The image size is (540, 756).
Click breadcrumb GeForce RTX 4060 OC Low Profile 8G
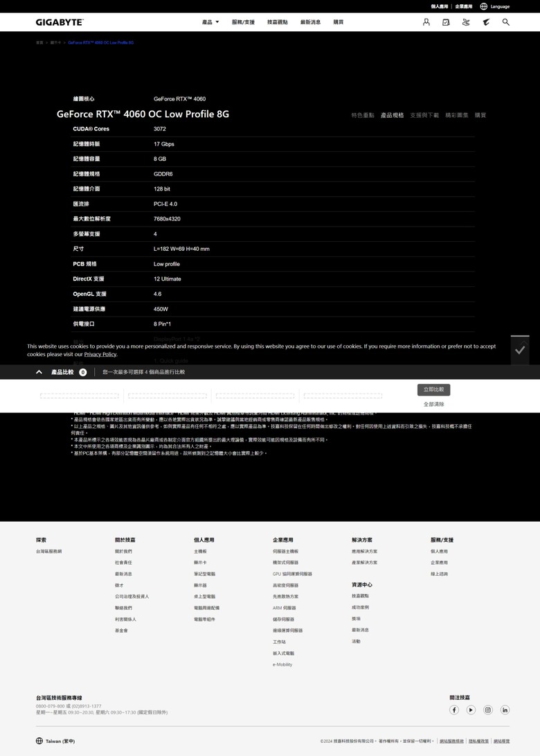(100, 42)
